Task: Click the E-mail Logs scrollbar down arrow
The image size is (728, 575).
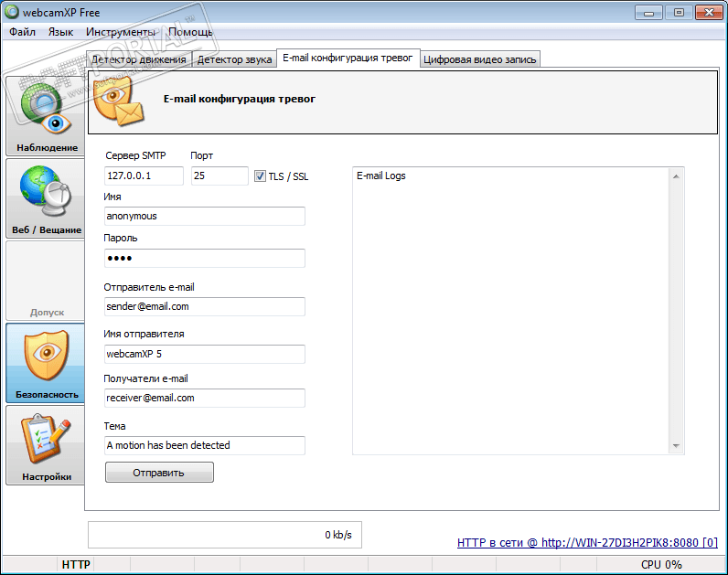Action: click(x=676, y=445)
